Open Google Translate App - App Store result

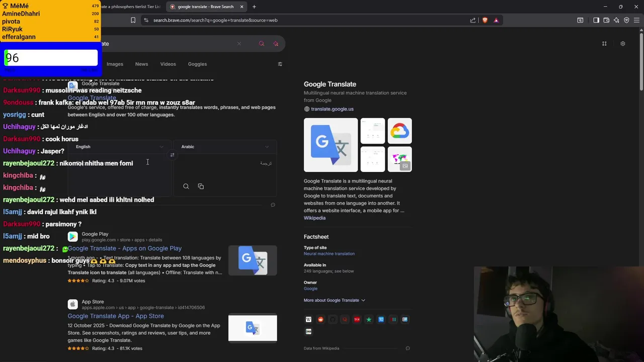(x=116, y=316)
